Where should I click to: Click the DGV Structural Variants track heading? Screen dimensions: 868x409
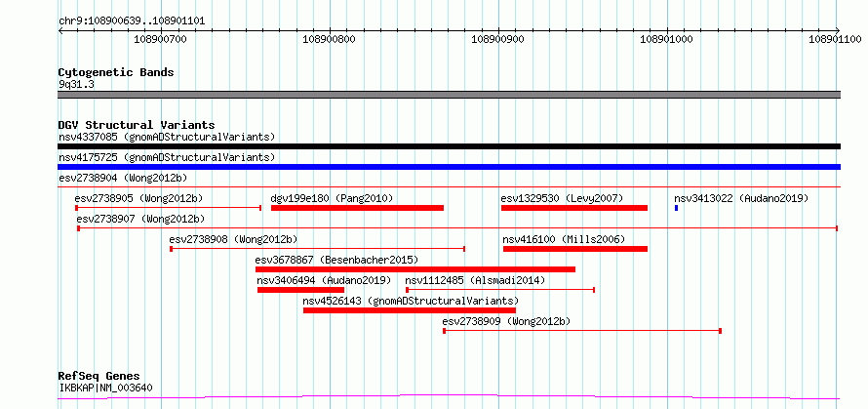click(x=137, y=125)
